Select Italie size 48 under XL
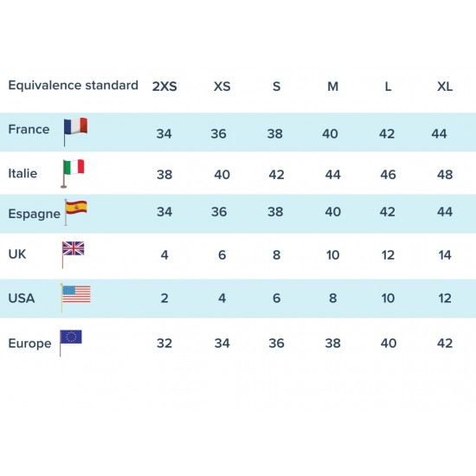 pos(445,175)
